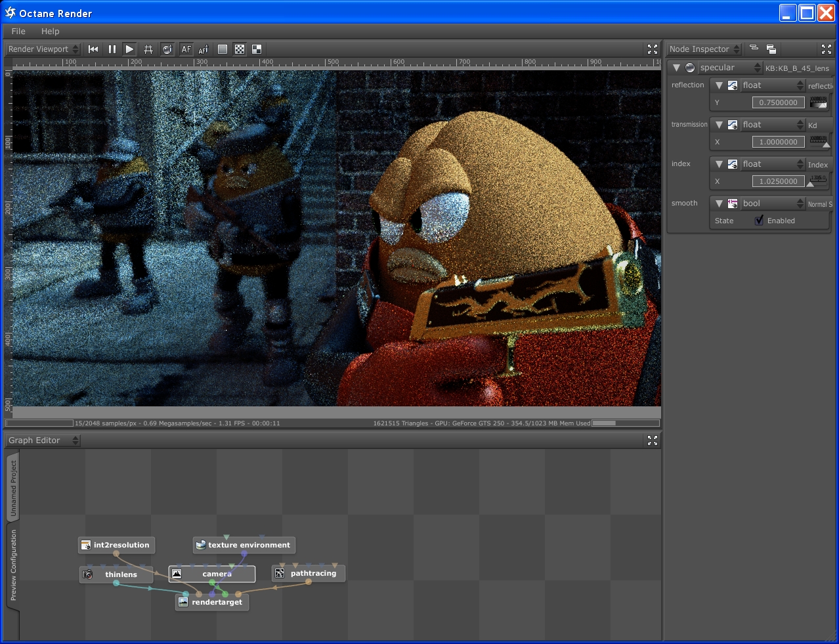Click the reflection Y value slider
The height and width of the screenshot is (644, 839).
818,102
